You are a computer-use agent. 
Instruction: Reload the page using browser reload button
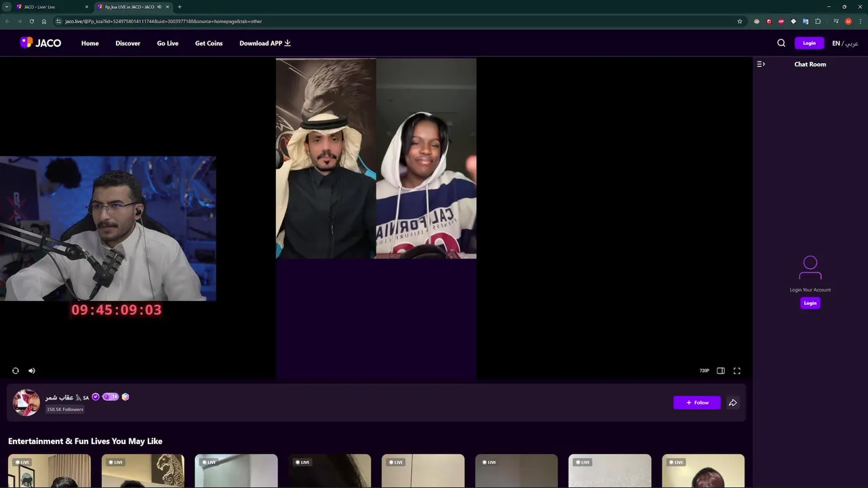tap(31, 21)
